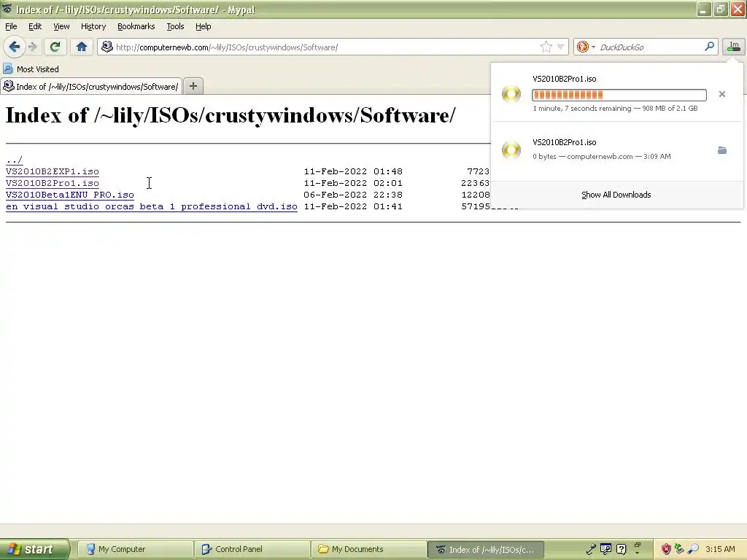This screenshot has width=747, height=560.
Task: Open the History menu
Action: pos(93,26)
